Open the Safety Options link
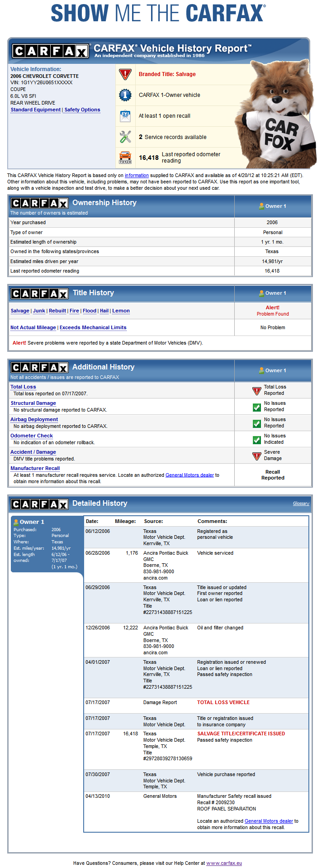 click(82, 110)
